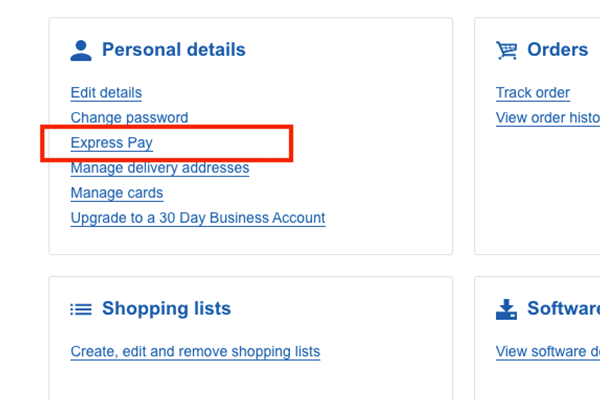Open Manage cards
This screenshot has width=600, height=400.
(x=116, y=193)
